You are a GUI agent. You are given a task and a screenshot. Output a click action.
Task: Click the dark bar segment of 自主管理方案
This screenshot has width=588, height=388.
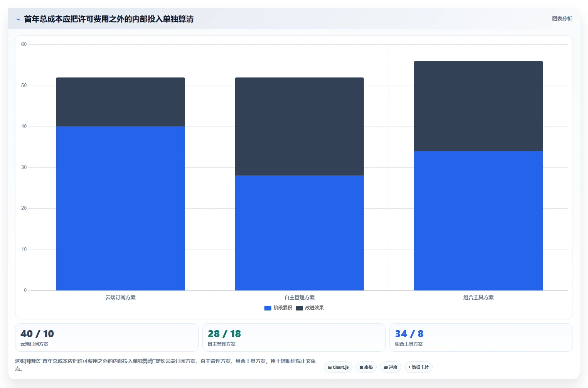click(x=299, y=127)
